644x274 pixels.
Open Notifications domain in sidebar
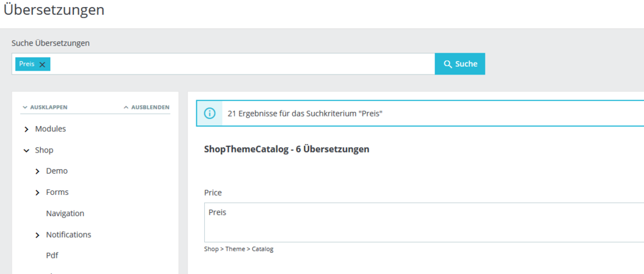pos(68,235)
